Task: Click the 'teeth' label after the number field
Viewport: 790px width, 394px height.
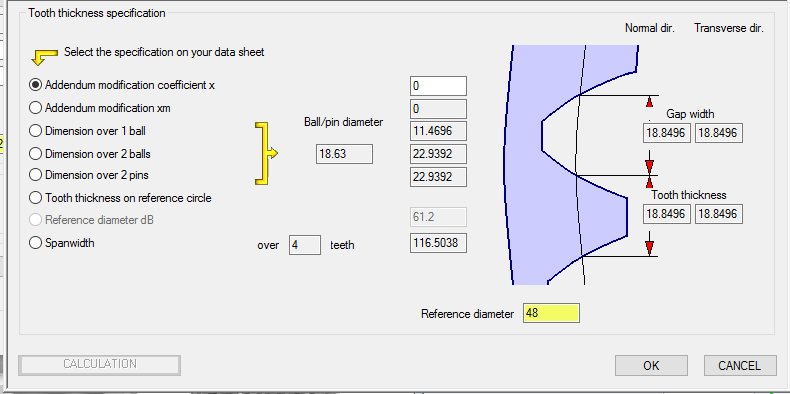Action: [x=342, y=245]
